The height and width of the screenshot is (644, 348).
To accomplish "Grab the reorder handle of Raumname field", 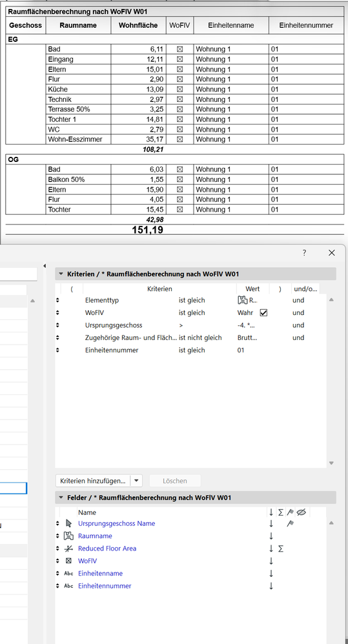I will [57, 536].
